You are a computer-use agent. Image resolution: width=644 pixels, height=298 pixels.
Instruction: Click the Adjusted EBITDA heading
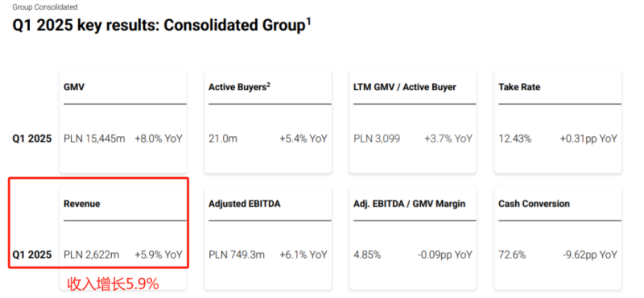pyautogui.click(x=245, y=204)
